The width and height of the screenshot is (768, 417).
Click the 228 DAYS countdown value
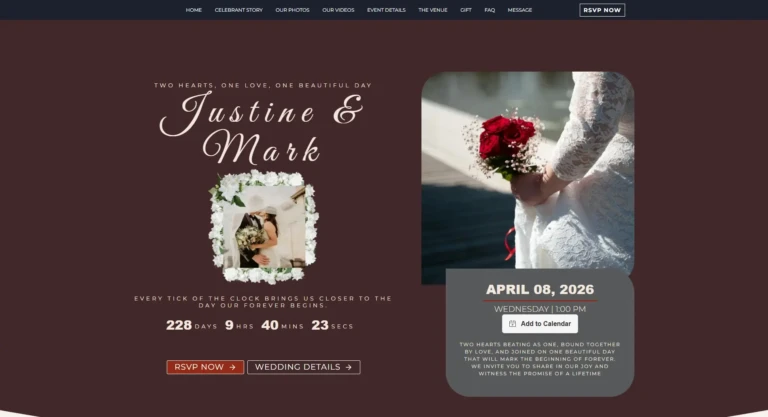point(191,325)
